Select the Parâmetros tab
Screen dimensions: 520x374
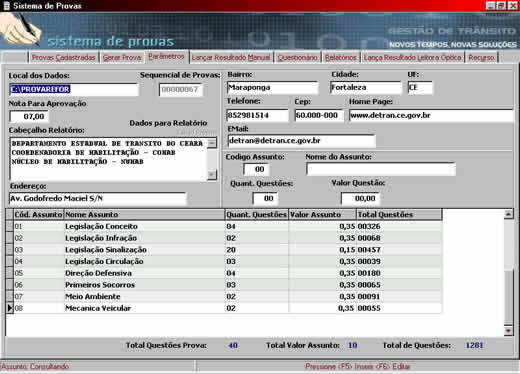(166, 56)
